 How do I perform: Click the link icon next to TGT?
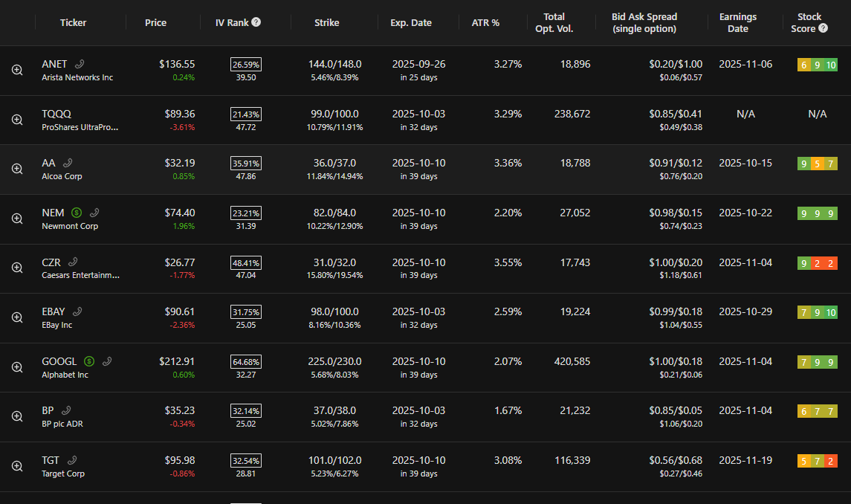[x=71, y=461]
